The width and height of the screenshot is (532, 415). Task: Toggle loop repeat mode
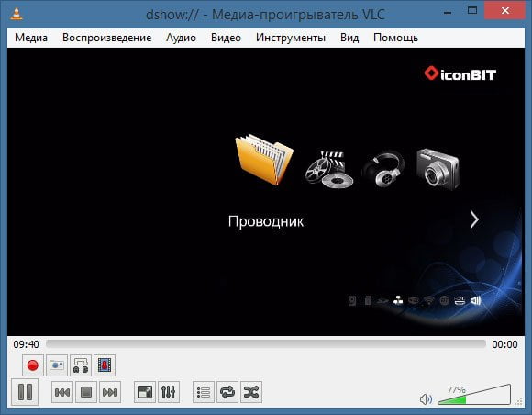(227, 392)
